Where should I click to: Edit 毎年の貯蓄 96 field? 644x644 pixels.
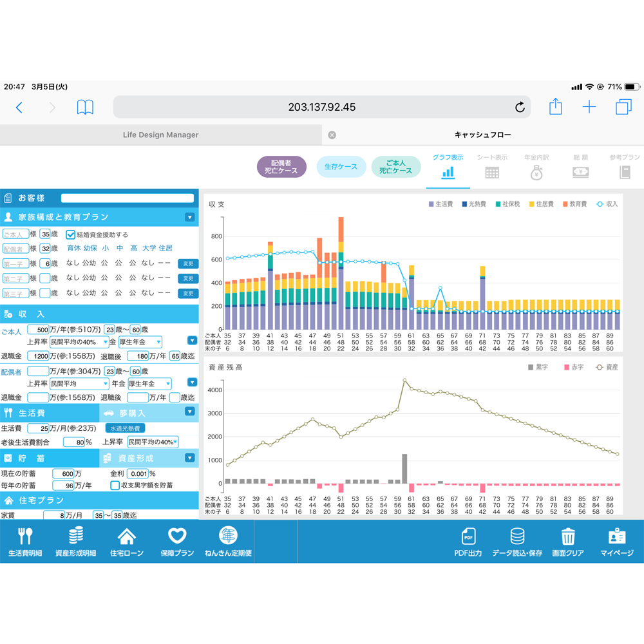64,486
